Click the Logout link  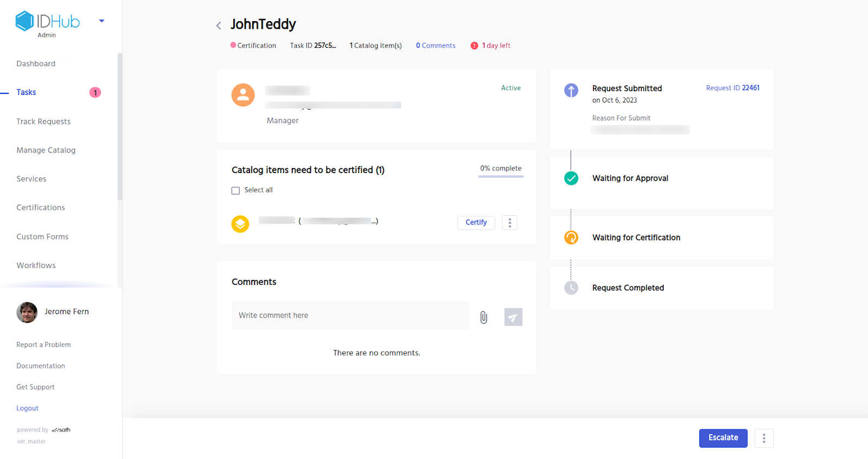click(28, 409)
